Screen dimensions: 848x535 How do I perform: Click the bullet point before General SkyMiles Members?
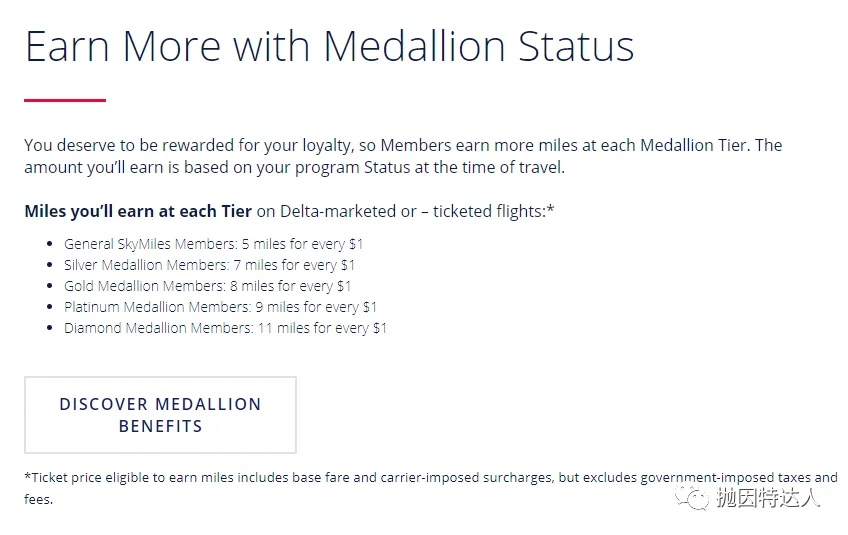[50, 245]
